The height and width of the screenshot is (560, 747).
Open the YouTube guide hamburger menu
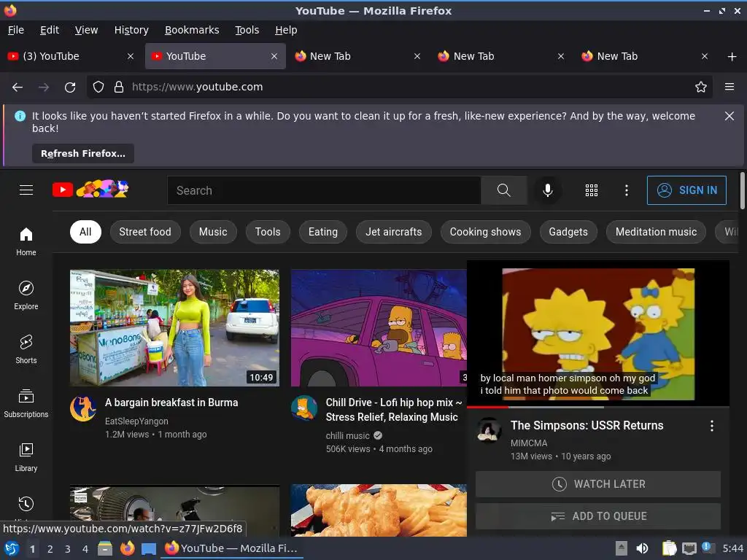tap(26, 190)
